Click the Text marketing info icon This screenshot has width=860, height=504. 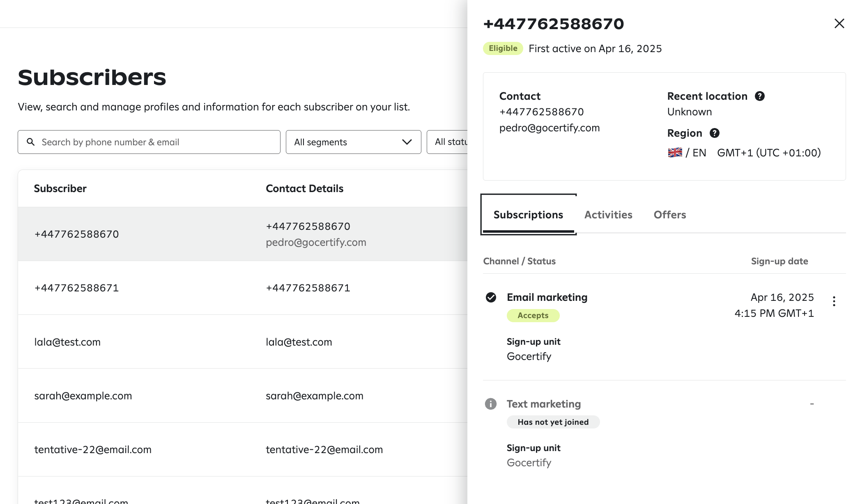pyautogui.click(x=491, y=404)
